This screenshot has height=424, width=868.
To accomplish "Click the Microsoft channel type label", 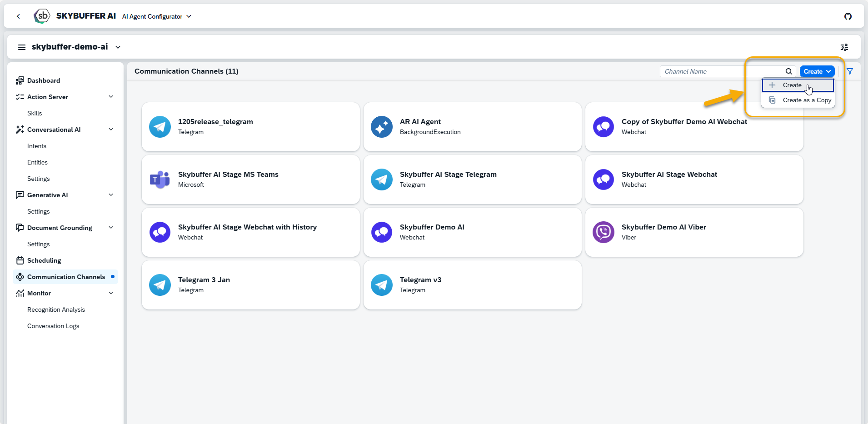I will click(x=191, y=185).
